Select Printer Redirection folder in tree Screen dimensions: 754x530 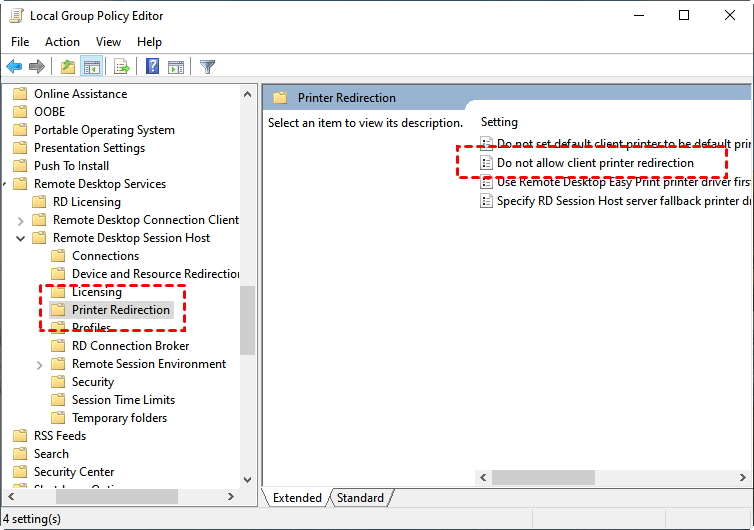coord(120,310)
